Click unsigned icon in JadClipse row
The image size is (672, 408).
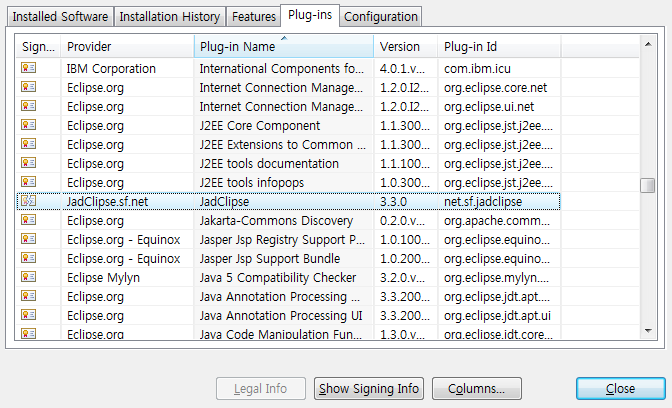[x=28, y=201]
